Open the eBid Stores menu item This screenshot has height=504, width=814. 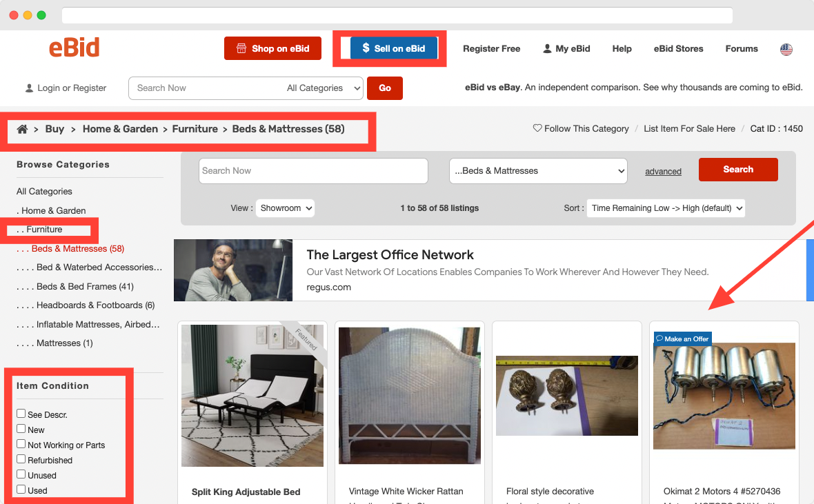[678, 48]
